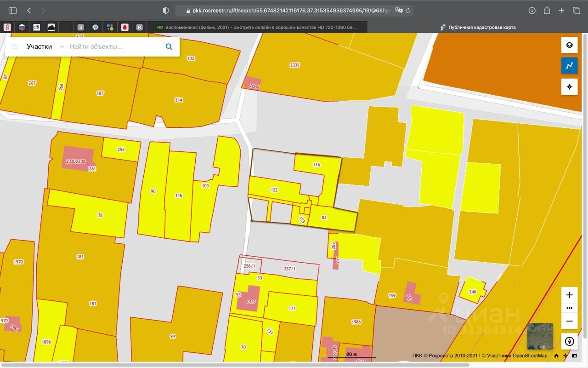
Task: Open the map layers panel
Action: [569, 45]
